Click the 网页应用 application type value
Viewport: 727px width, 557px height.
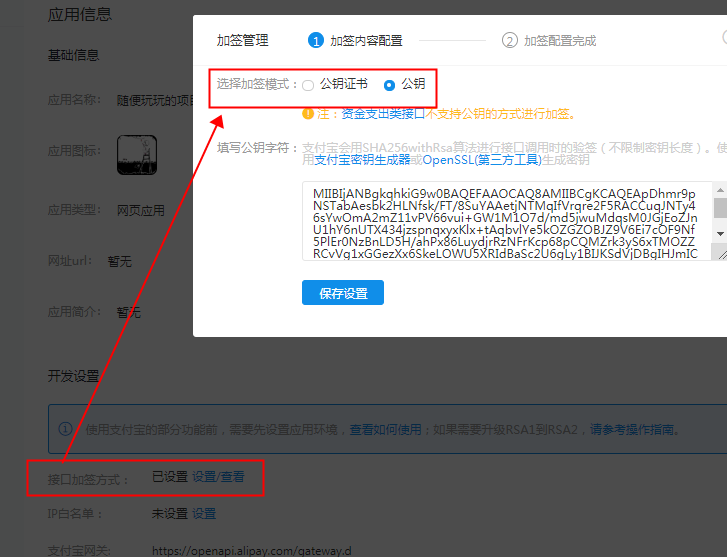[x=140, y=211]
